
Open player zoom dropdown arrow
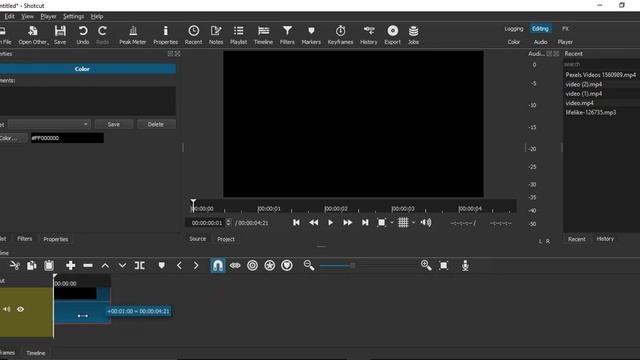(x=392, y=223)
